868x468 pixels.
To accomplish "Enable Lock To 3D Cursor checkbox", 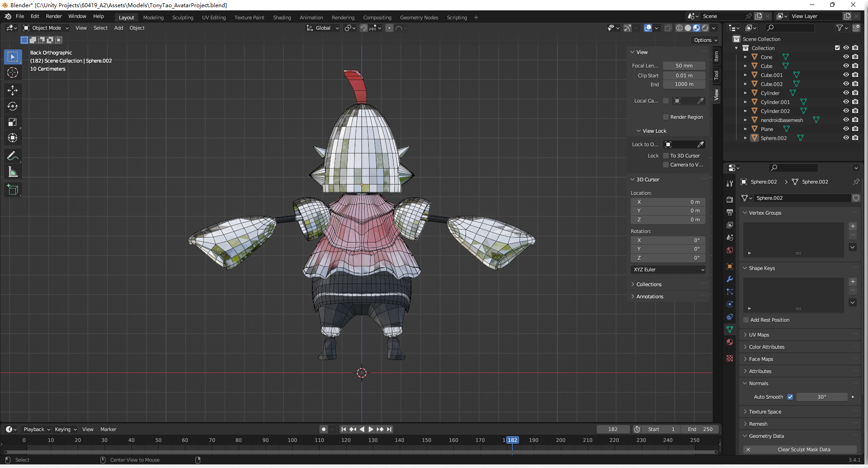I will click(x=666, y=156).
